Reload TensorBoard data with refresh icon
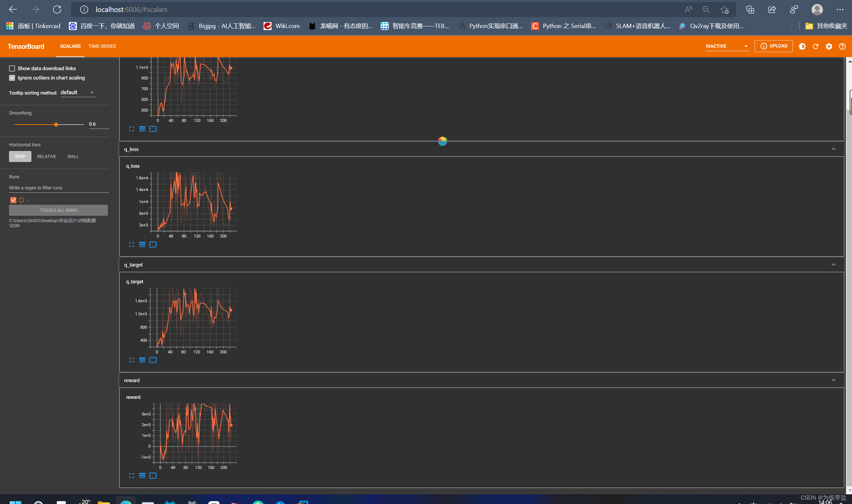The height and width of the screenshot is (504, 852). (815, 46)
